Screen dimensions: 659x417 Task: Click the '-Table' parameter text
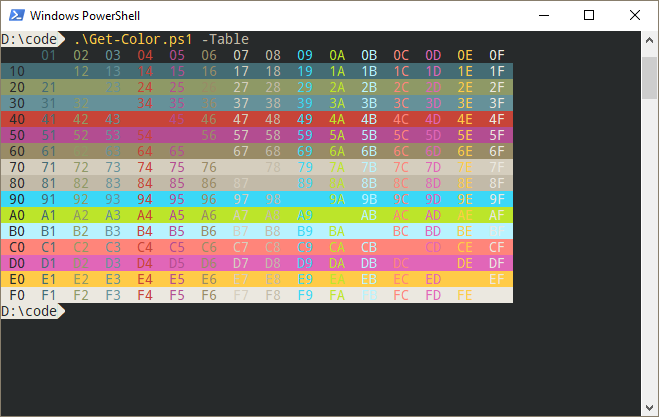pyautogui.click(x=225, y=39)
